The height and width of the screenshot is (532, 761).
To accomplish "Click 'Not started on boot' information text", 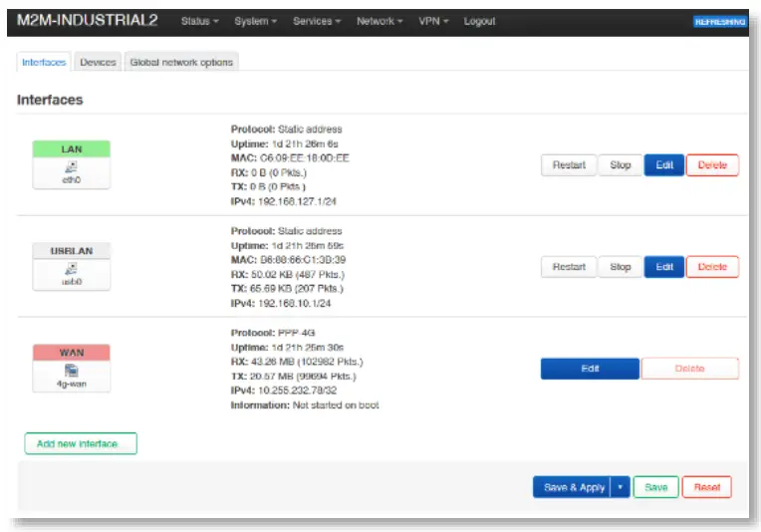I will pyautogui.click(x=336, y=404).
